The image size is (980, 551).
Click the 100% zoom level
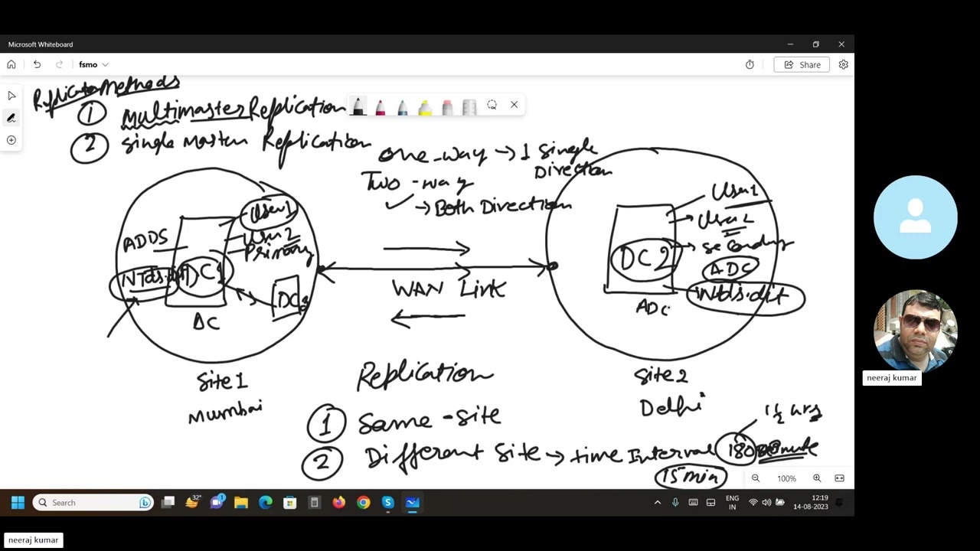pos(786,478)
